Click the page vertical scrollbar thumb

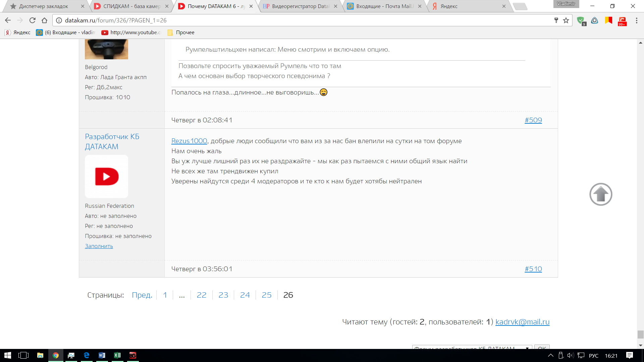point(640,334)
